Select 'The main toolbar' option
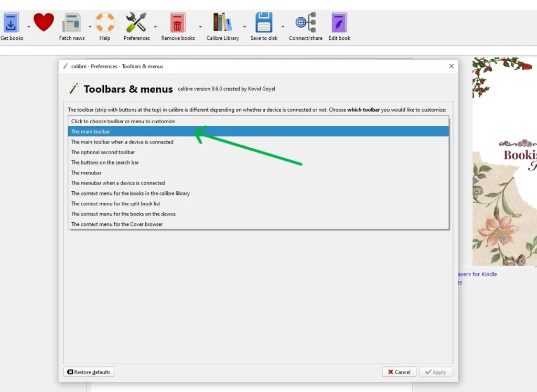Image resolution: width=537 pixels, height=392 pixels. [258, 132]
